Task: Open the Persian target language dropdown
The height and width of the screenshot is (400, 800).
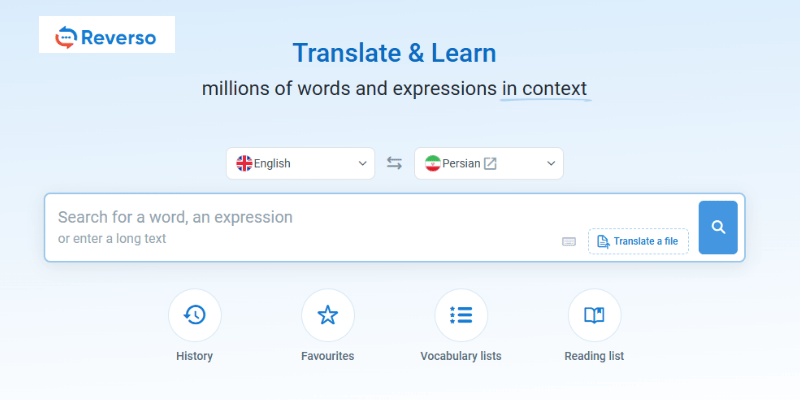Action: (x=488, y=163)
